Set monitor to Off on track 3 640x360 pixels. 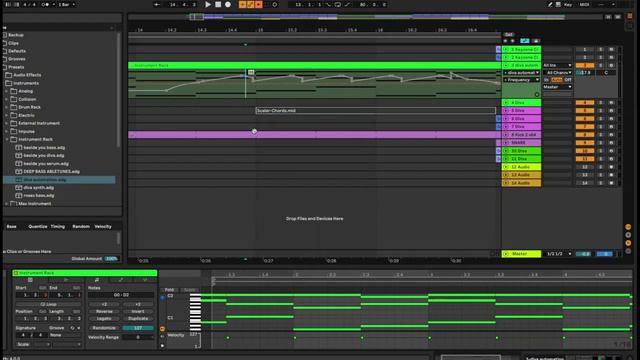[568, 80]
